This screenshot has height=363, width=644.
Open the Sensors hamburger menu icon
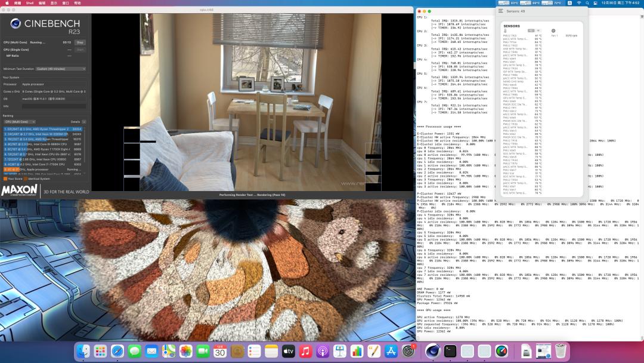[x=500, y=11]
